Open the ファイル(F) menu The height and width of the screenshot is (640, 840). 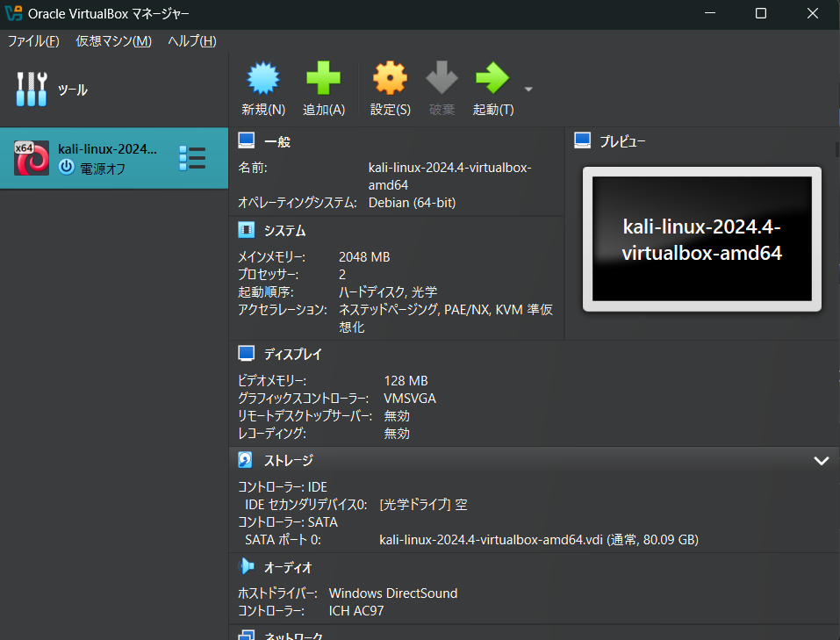tap(32, 40)
